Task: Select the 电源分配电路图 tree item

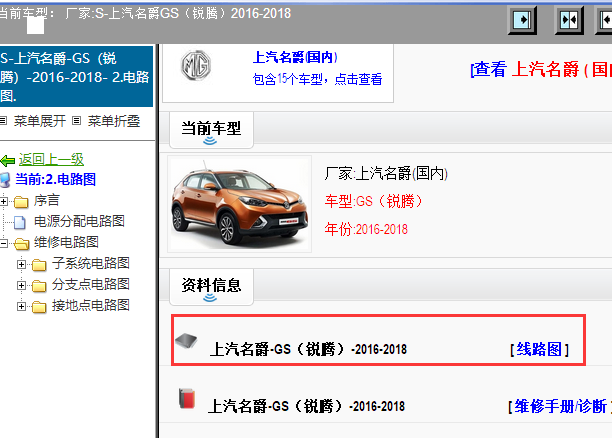Action: 79,221
